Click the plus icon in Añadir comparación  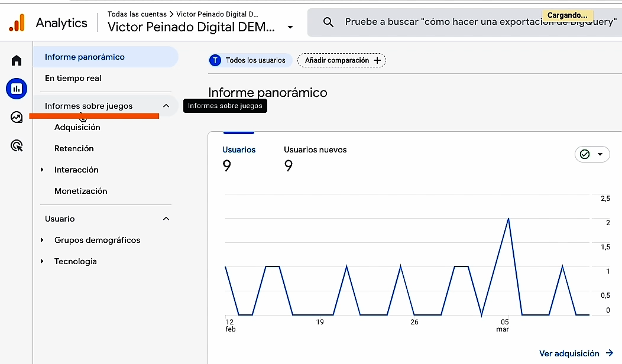point(377,60)
